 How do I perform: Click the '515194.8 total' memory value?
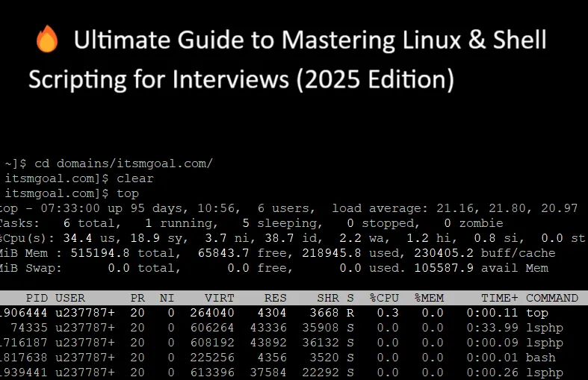tap(126, 253)
